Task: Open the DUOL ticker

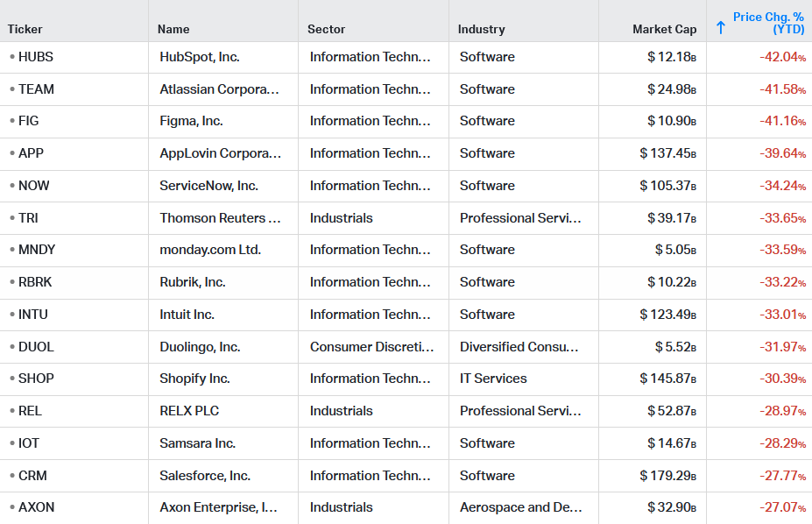Action: [x=36, y=347]
